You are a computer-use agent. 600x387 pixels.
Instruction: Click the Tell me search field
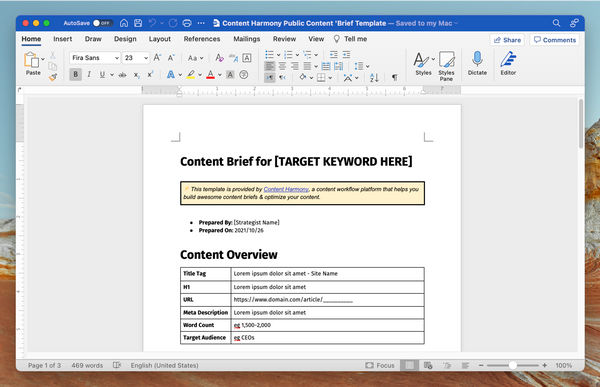pos(351,39)
